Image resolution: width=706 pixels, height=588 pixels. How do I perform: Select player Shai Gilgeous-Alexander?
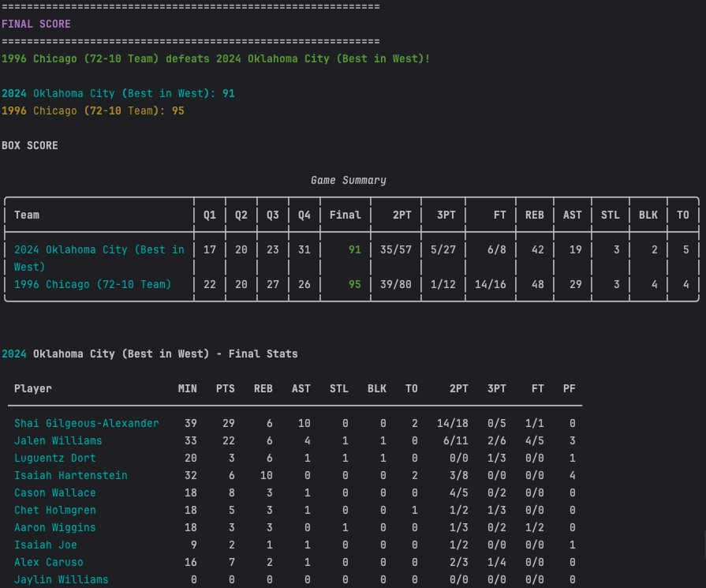[x=87, y=424]
